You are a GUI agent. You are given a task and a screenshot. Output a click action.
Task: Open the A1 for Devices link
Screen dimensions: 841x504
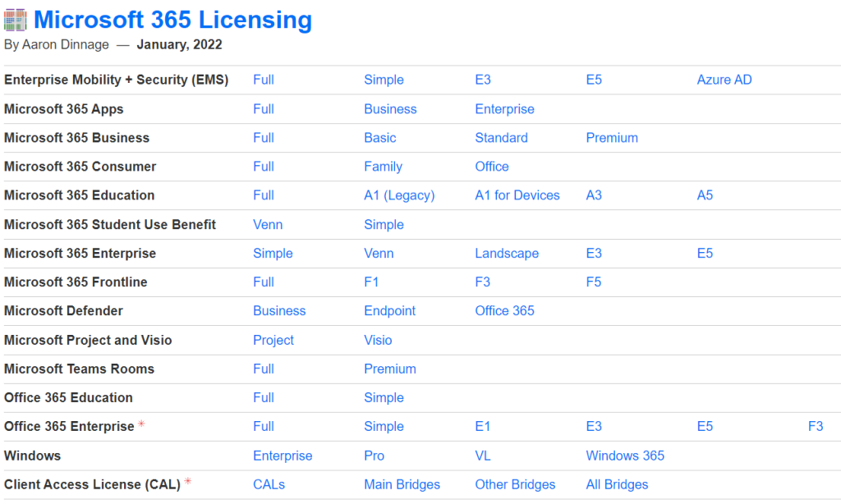point(517,195)
